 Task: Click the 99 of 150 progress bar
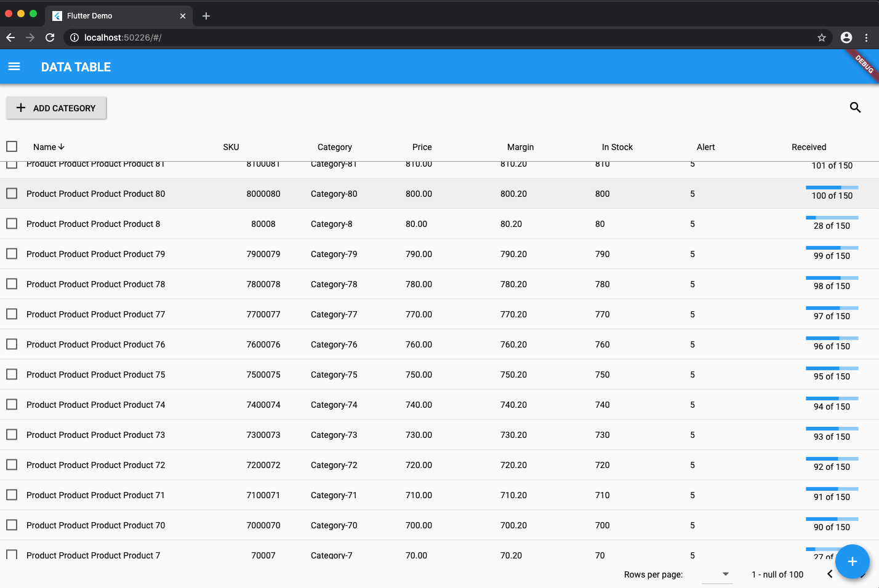point(832,248)
